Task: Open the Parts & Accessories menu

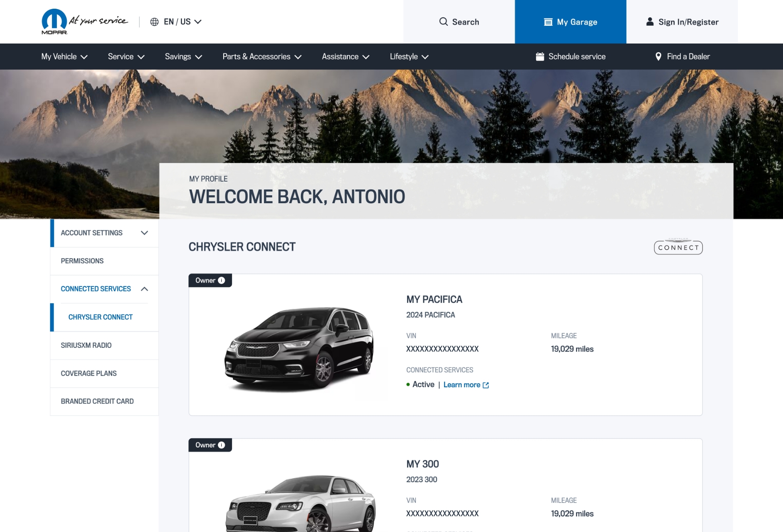Action: (x=261, y=56)
